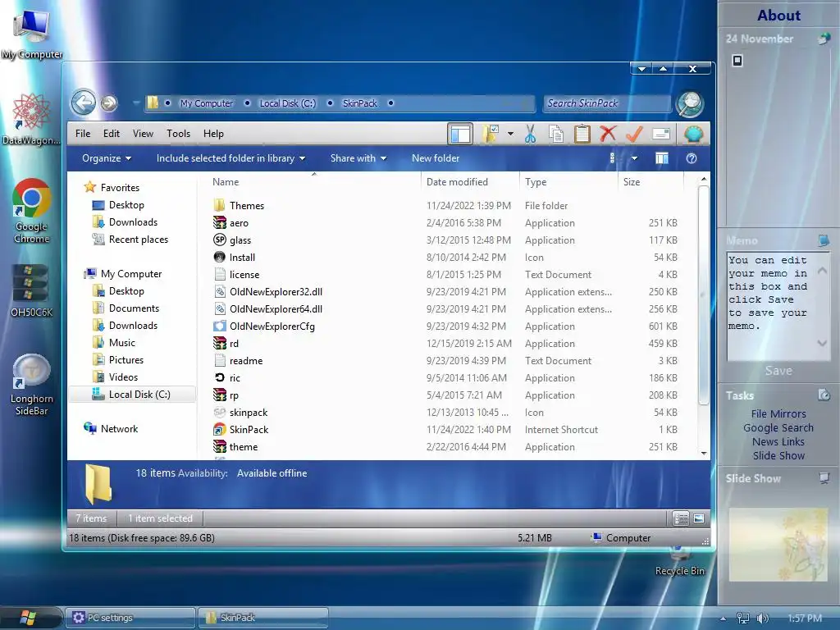Open the Longhorn SideBar desktop shortcut
This screenshot has height=630, width=840.
coord(32,385)
